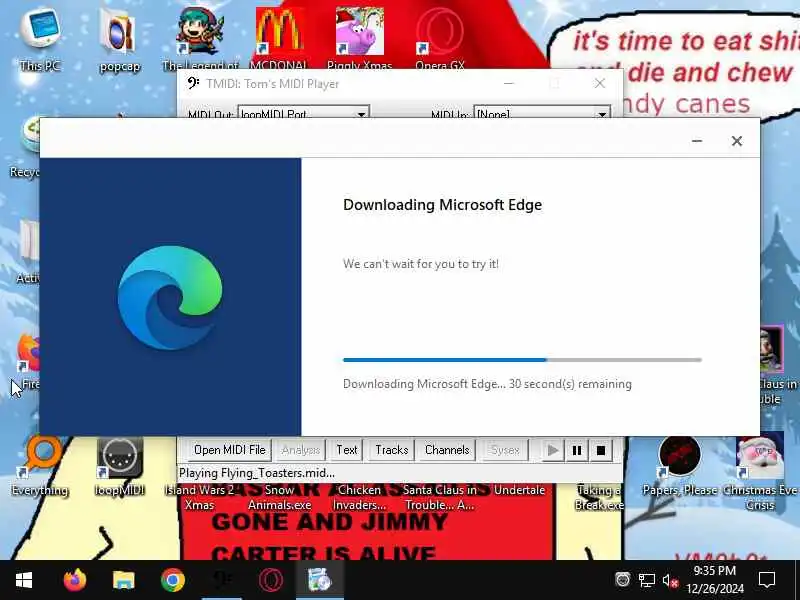The width and height of the screenshot is (800, 600).
Task: Close the TMIDI player window
Action: pyautogui.click(x=600, y=83)
